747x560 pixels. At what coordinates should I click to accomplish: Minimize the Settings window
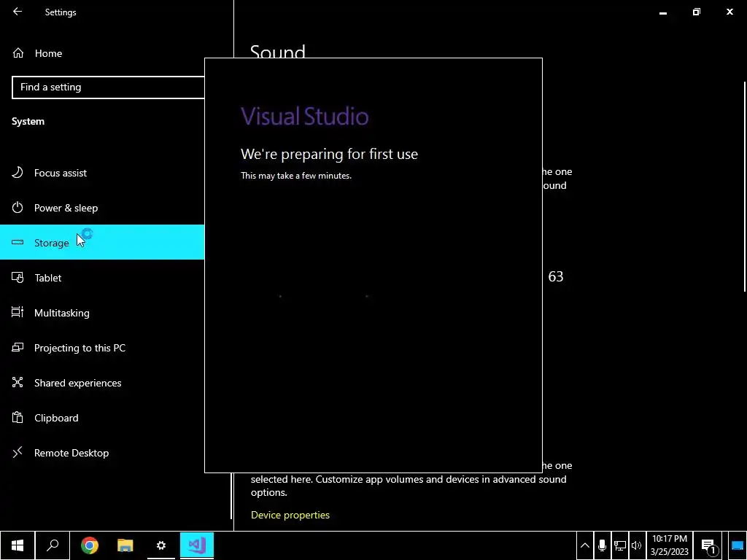pyautogui.click(x=662, y=12)
